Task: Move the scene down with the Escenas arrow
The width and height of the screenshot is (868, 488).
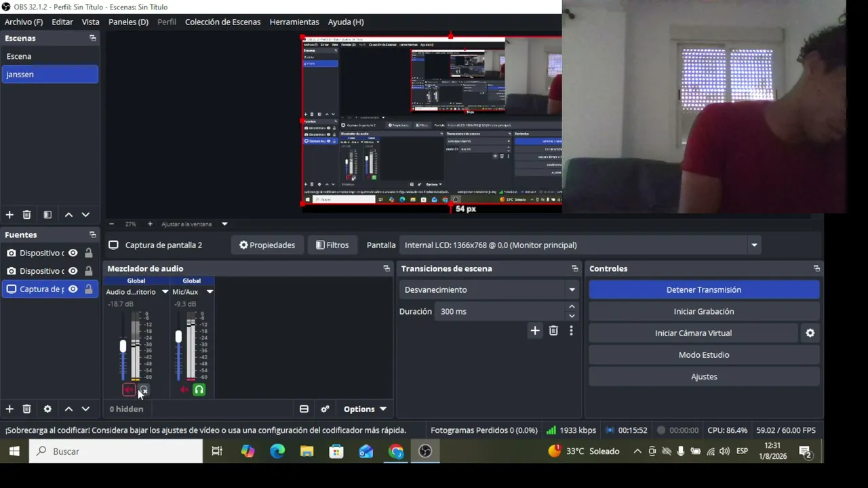Action: (x=85, y=215)
